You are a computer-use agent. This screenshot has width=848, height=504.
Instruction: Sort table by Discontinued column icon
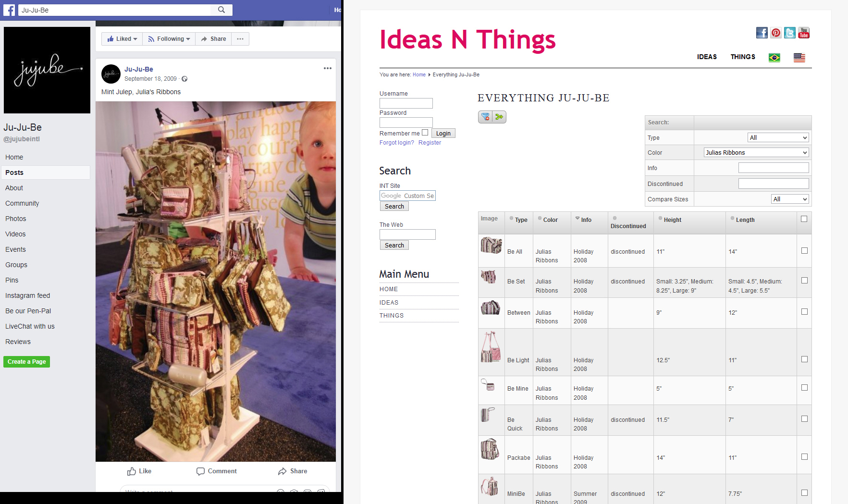pyautogui.click(x=614, y=218)
